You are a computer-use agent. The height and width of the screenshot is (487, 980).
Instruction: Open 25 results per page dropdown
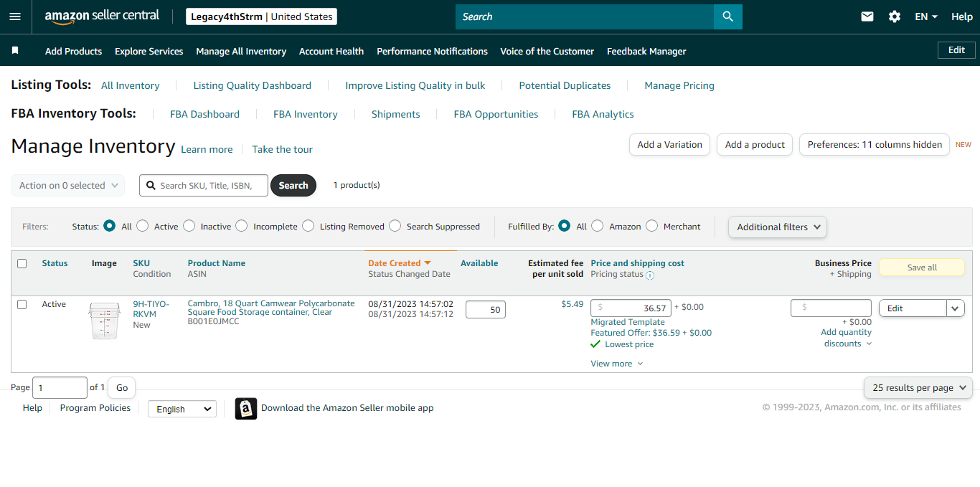click(x=918, y=387)
